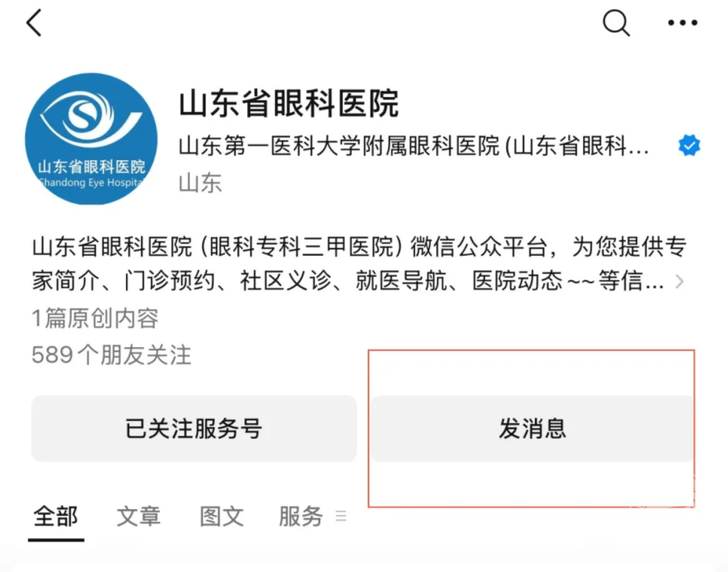Open search with the magnifier icon
This screenshot has width=728, height=572.
coord(616,24)
